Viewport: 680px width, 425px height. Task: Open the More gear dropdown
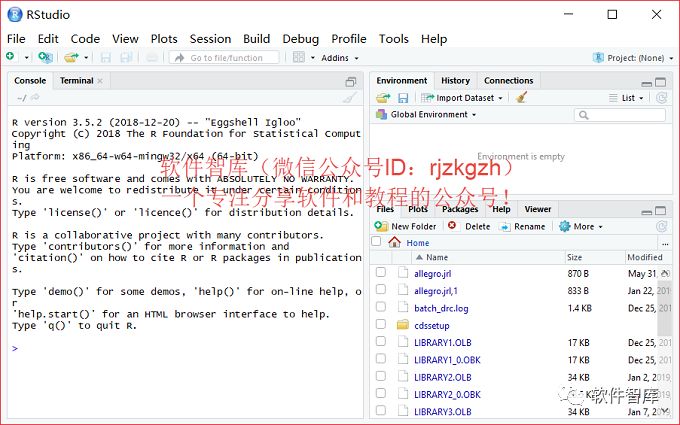tap(581, 226)
